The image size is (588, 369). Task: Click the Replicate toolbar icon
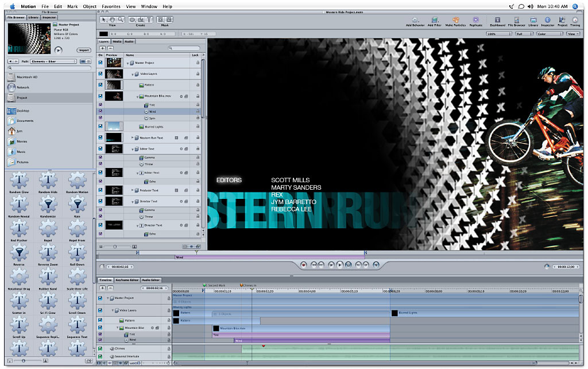tap(476, 20)
